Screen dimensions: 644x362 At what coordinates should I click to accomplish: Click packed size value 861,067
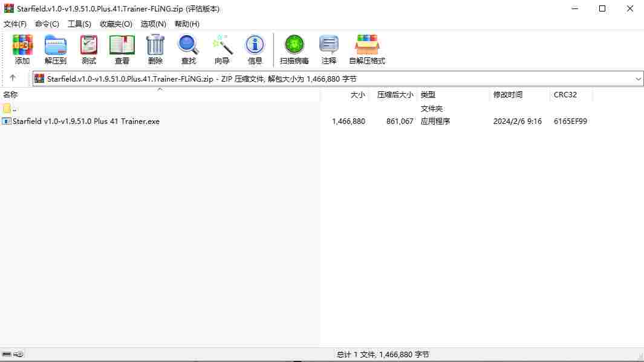400,121
